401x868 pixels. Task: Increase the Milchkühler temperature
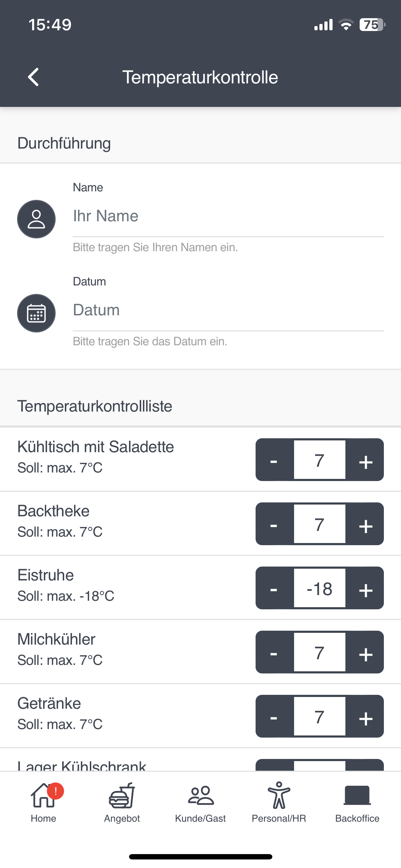point(365,652)
